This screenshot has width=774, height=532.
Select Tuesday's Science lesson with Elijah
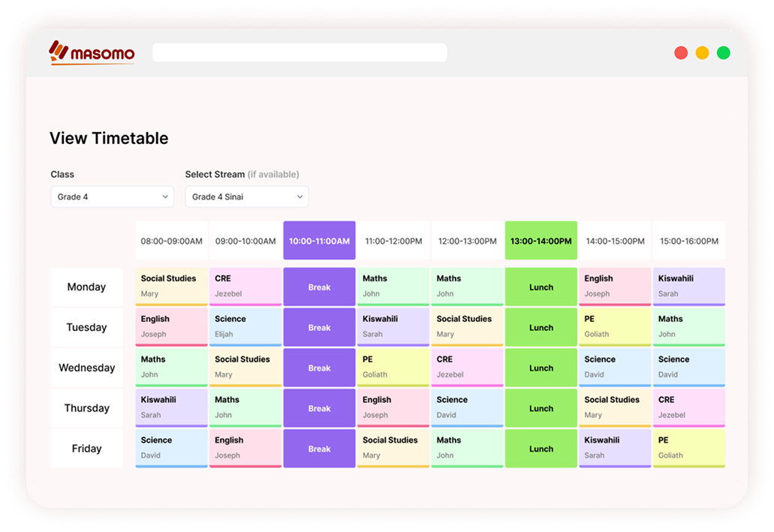click(245, 327)
